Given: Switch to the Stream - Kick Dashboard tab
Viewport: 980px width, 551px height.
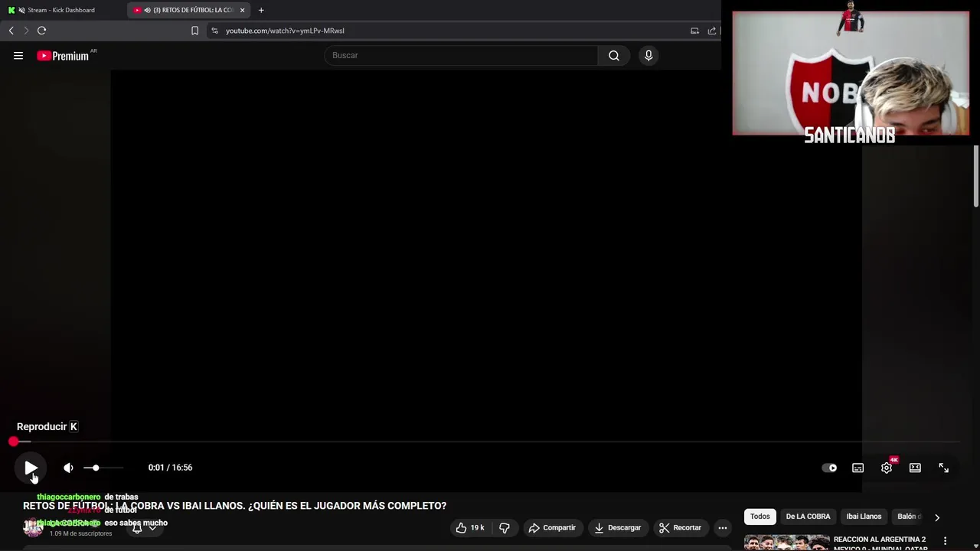Looking at the screenshot, I should pyautogui.click(x=63, y=10).
